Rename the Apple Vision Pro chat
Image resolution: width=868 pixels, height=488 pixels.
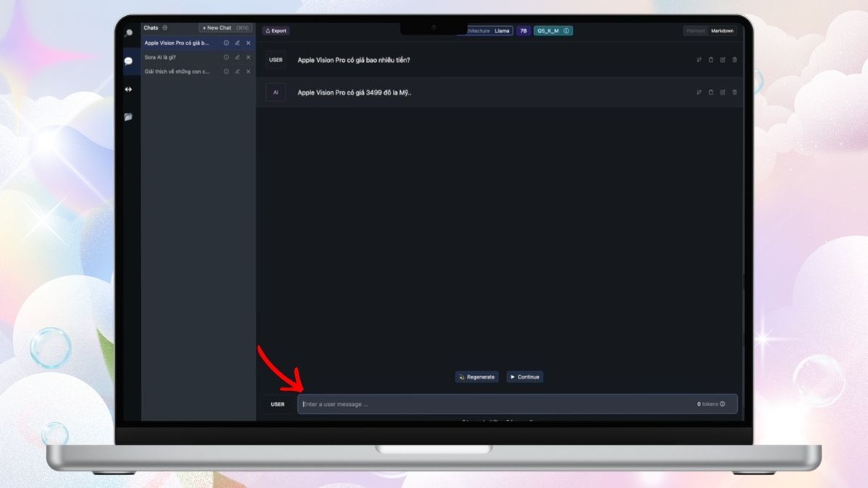[x=237, y=43]
